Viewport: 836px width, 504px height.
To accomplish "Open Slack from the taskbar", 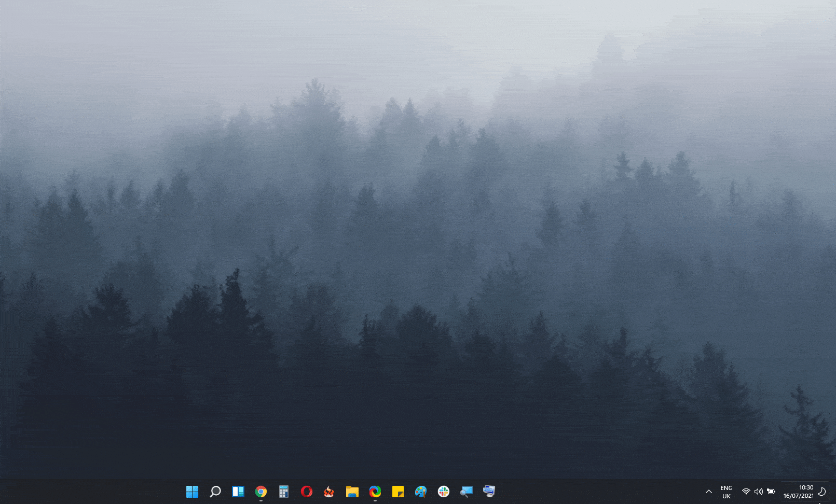I will [444, 492].
